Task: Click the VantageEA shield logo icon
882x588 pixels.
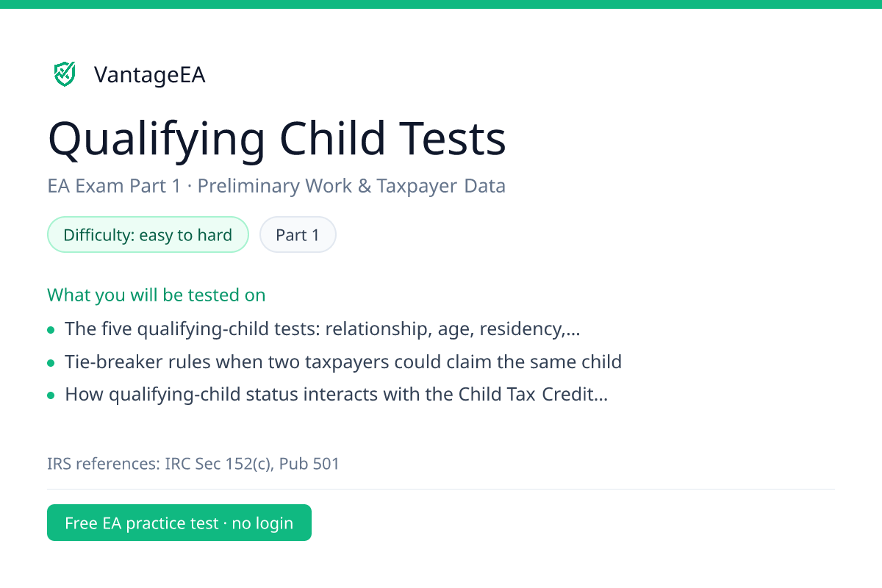Action: click(65, 74)
